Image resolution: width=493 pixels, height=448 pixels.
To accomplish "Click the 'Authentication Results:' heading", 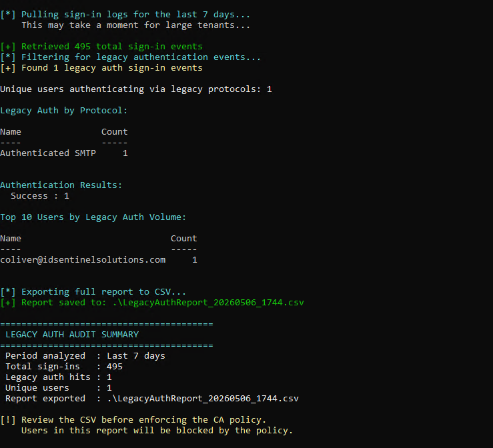I will tap(61, 185).
